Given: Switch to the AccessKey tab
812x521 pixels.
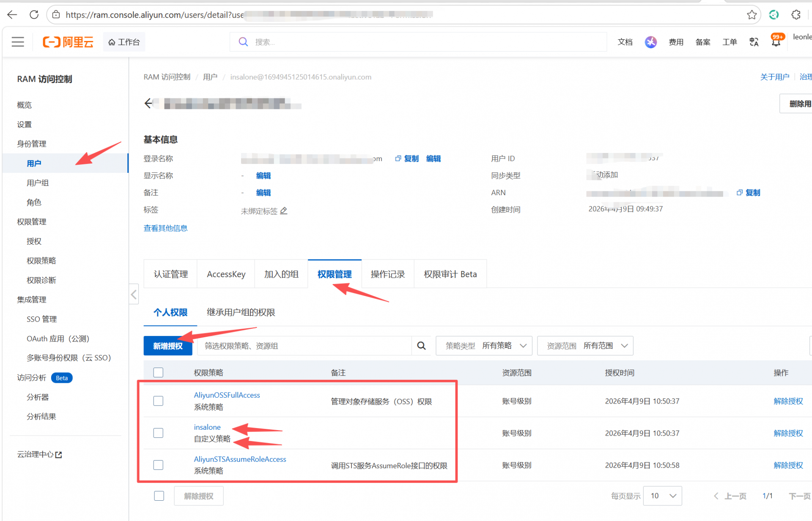Looking at the screenshot, I should pyautogui.click(x=226, y=274).
